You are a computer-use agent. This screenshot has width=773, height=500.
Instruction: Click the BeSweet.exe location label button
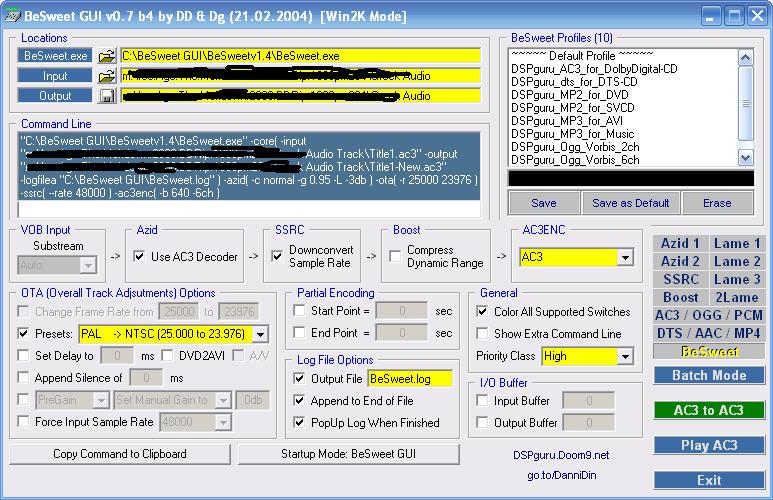click(x=55, y=56)
